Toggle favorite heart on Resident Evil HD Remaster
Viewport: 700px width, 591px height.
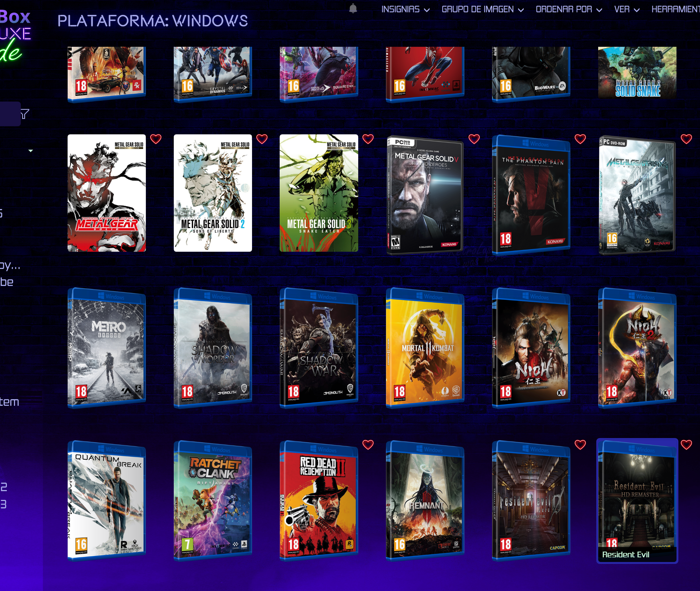[686, 445]
